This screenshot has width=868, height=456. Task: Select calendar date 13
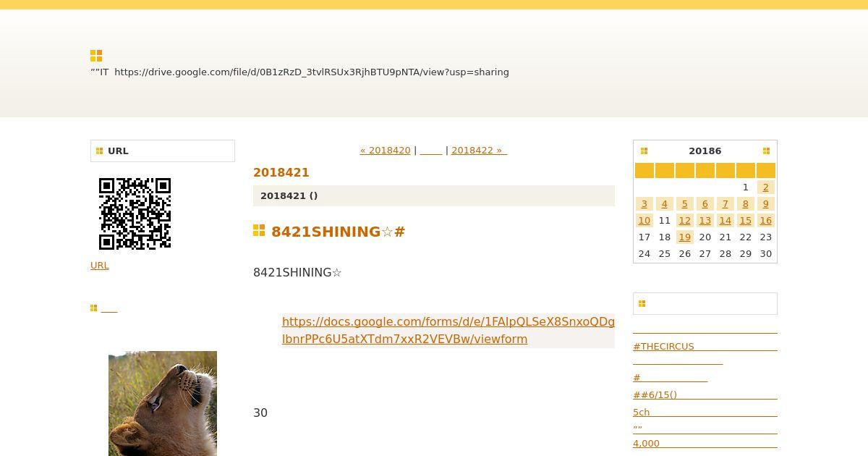[x=705, y=221]
